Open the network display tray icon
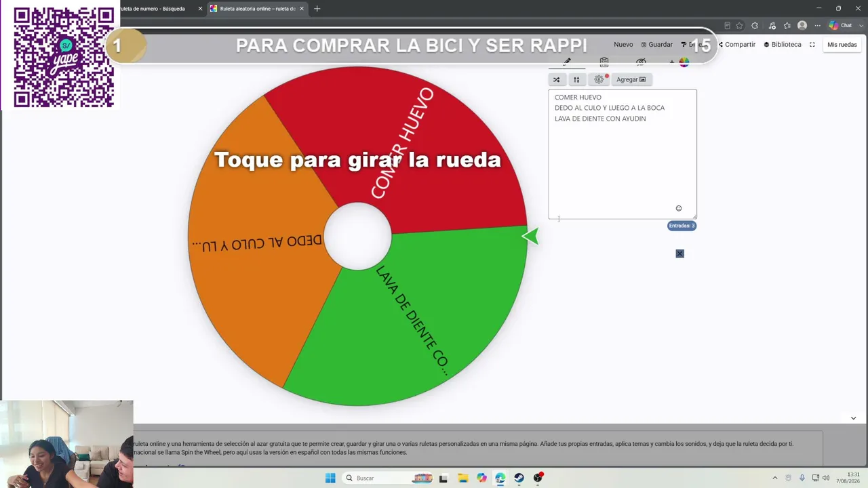Screen dimensions: 868x488 tap(815, 478)
